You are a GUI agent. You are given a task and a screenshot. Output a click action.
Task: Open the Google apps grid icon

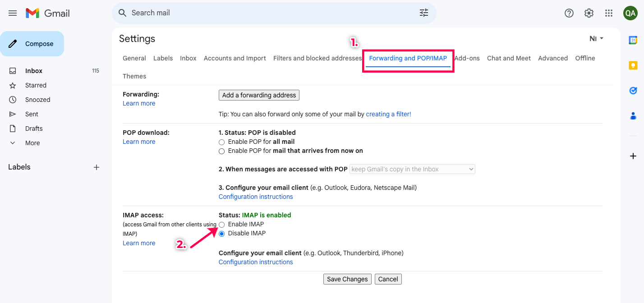pos(609,13)
